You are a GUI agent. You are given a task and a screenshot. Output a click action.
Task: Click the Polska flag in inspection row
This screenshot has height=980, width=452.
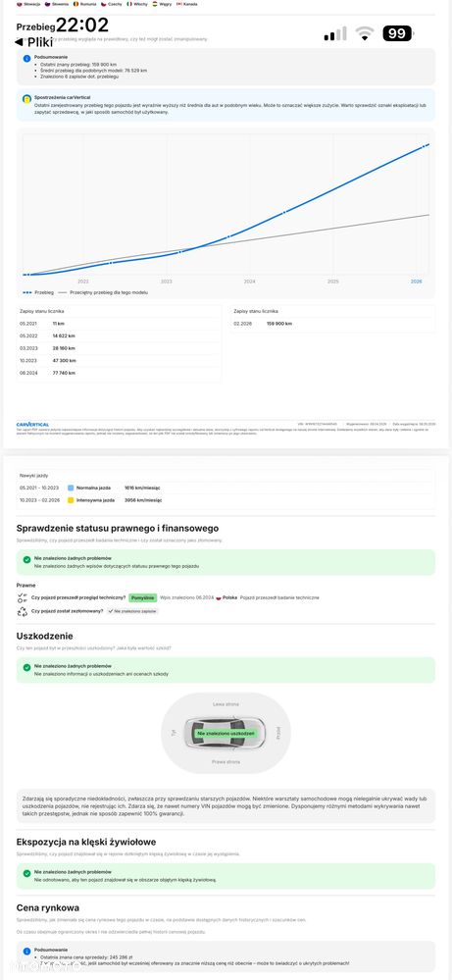click(x=219, y=598)
